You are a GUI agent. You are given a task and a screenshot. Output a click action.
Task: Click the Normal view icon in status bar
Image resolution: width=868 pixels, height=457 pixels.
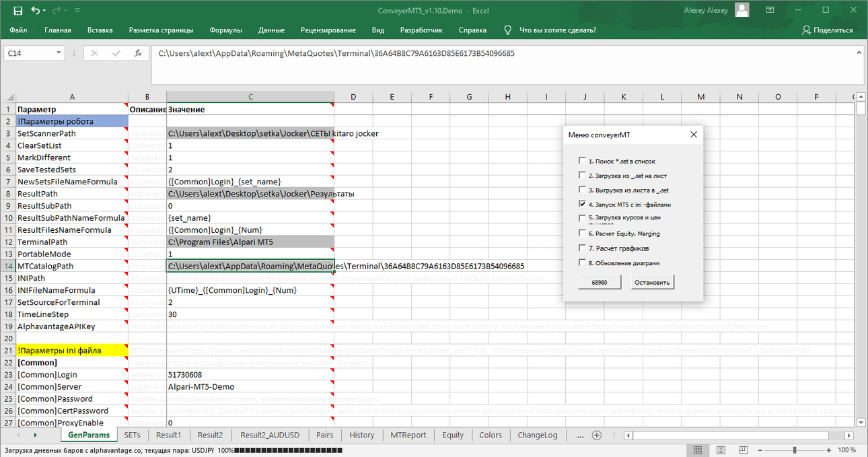698,450
